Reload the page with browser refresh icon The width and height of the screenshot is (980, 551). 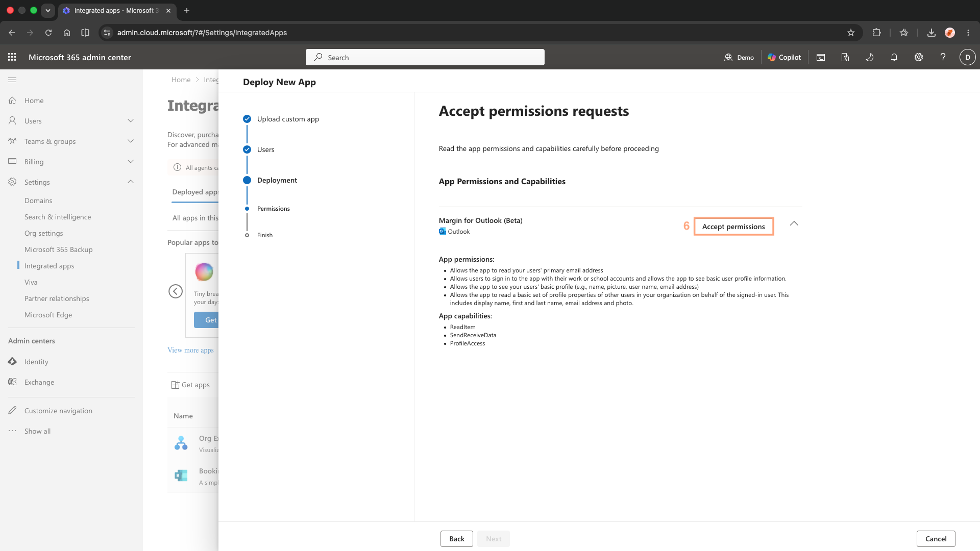(48, 33)
